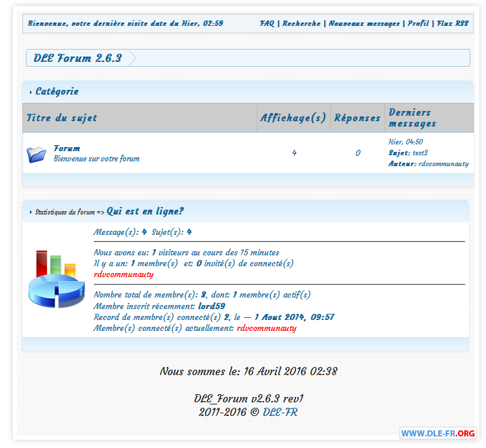This screenshot has height=448, width=486.
Task: Click Nous sommes le: 16 Avril 2016 text
Action: tap(248, 372)
